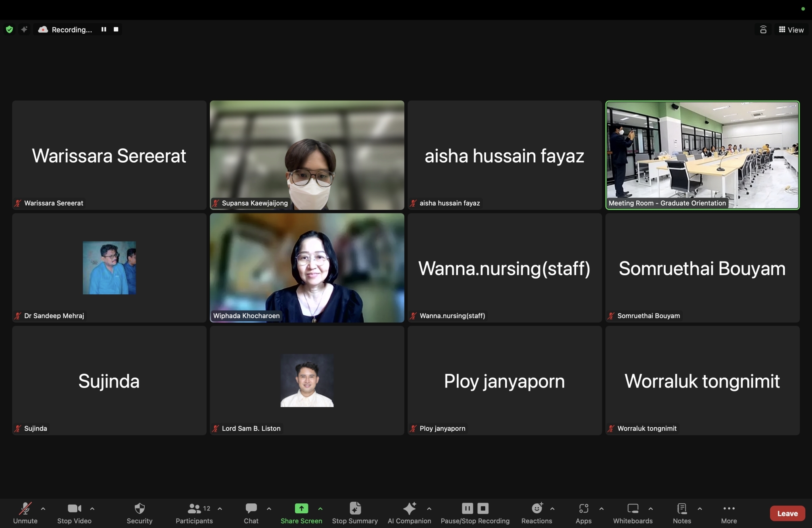Open the Reactions smiley icon

[x=537, y=509]
